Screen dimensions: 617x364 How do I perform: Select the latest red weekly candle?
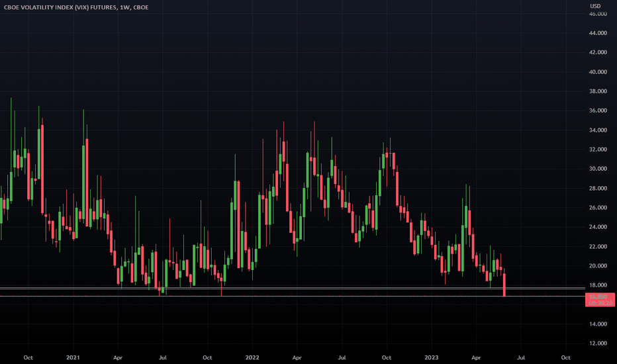(x=504, y=284)
